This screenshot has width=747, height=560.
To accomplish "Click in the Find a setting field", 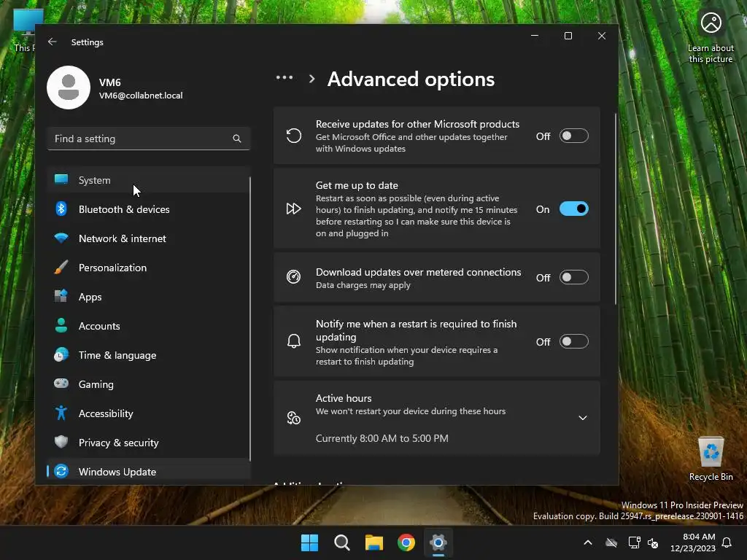I will click(149, 139).
